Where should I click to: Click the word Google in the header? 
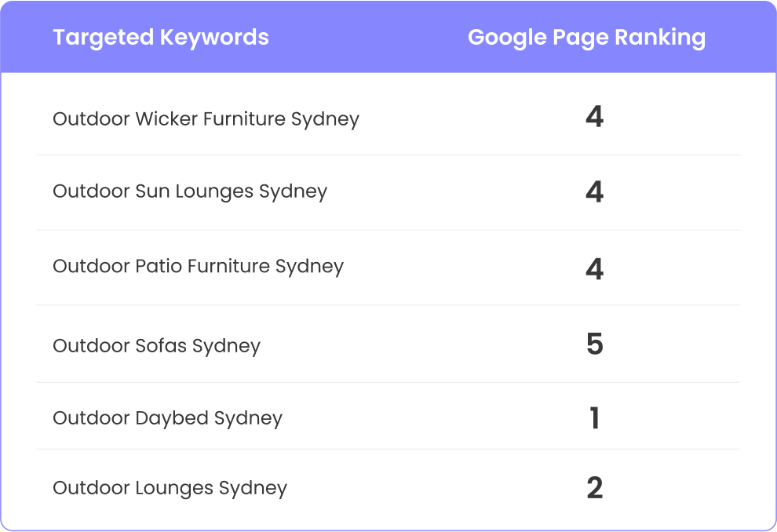tap(507, 38)
